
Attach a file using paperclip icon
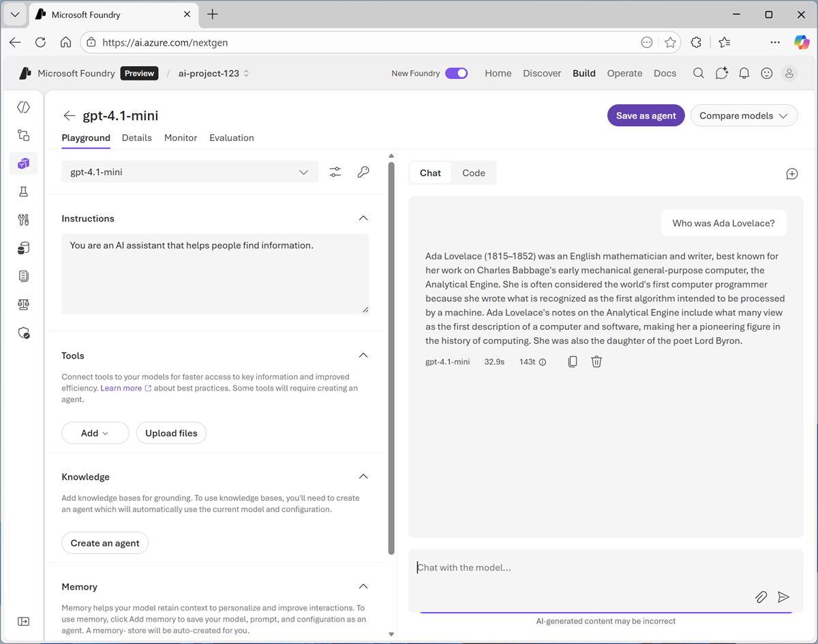pos(761,597)
